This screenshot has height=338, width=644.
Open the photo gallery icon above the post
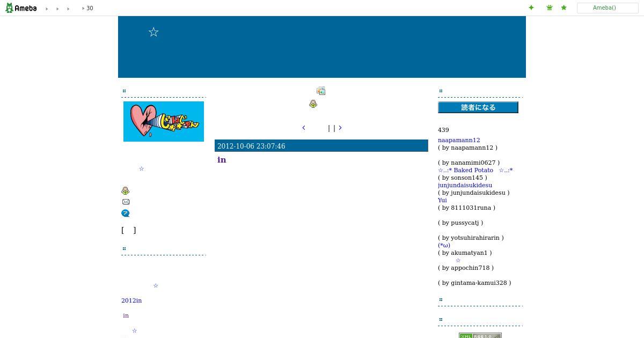[x=321, y=91]
